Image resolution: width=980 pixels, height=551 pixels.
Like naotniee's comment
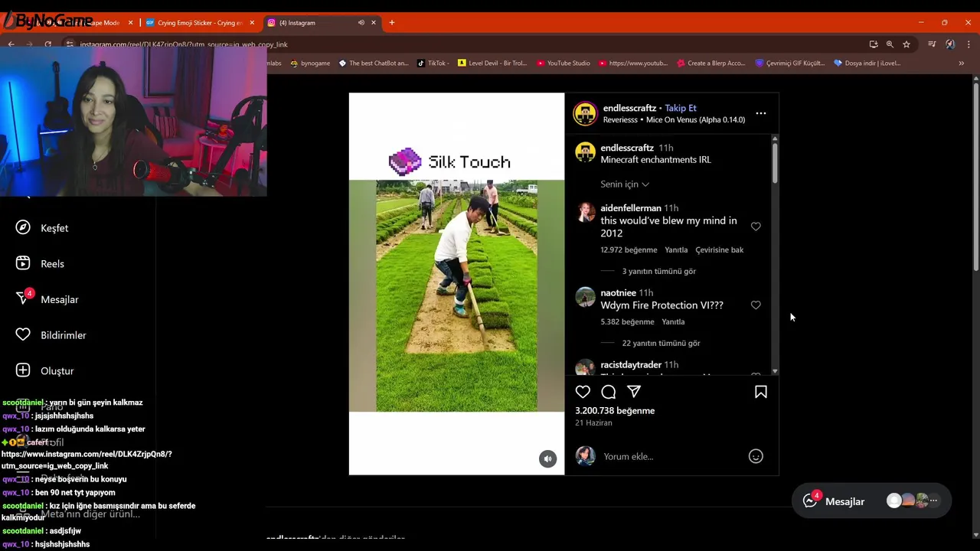coord(756,305)
